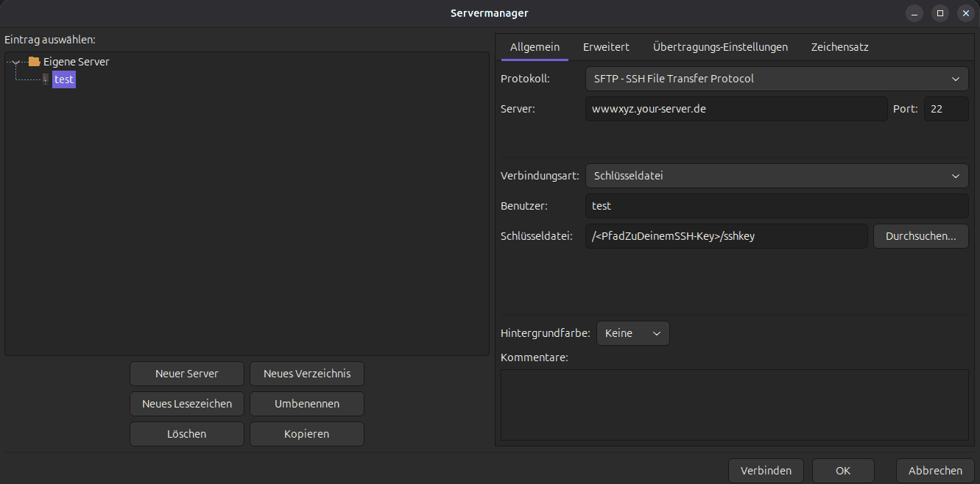This screenshot has height=484, width=980.
Task: Switch to the Erweitert tab
Action: [606, 47]
